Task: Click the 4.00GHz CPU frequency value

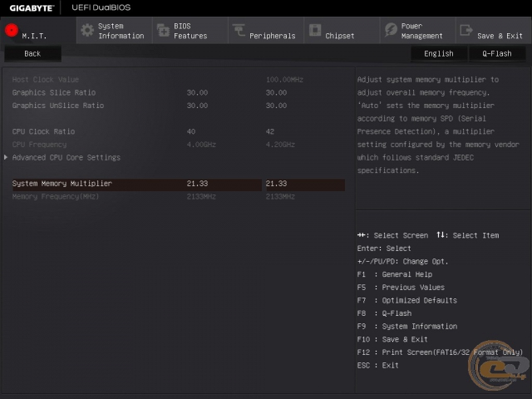Action: point(201,145)
